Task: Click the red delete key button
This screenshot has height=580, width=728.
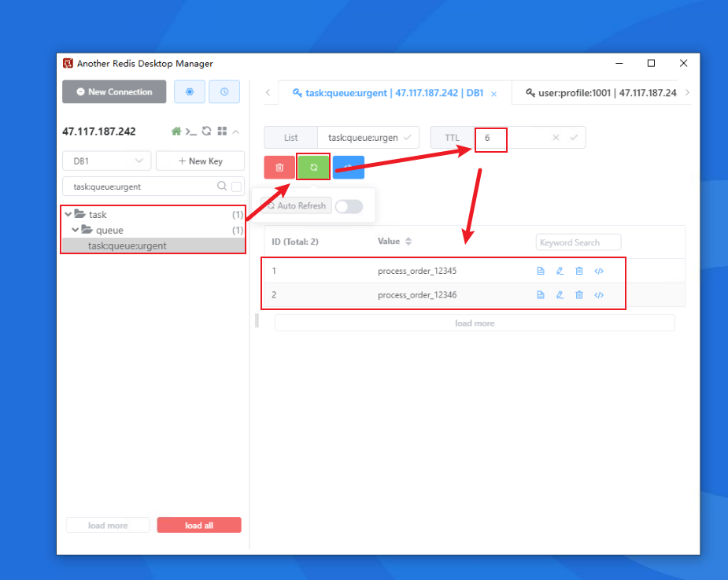Action: (279, 167)
